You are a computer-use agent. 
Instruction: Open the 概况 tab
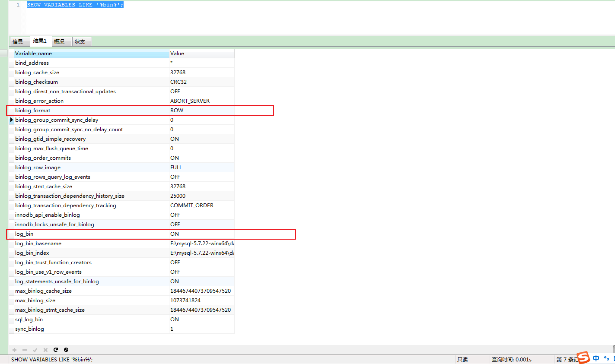60,41
